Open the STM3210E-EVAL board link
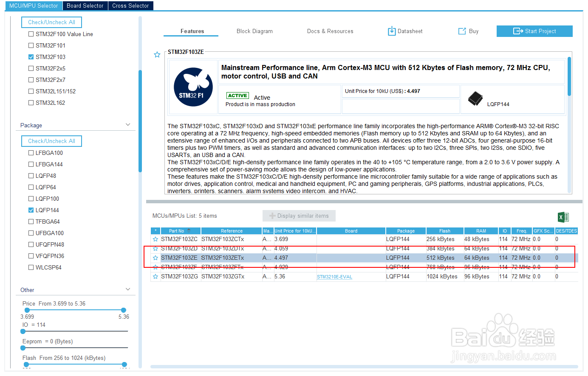The width and height of the screenshot is (588, 376). point(334,277)
